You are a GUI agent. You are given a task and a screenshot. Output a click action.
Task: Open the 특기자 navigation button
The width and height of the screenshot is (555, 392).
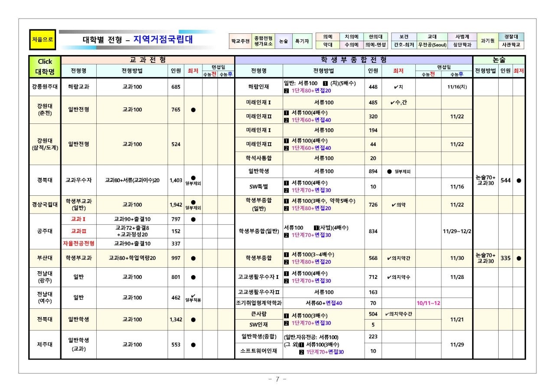pyautogui.click(x=302, y=41)
